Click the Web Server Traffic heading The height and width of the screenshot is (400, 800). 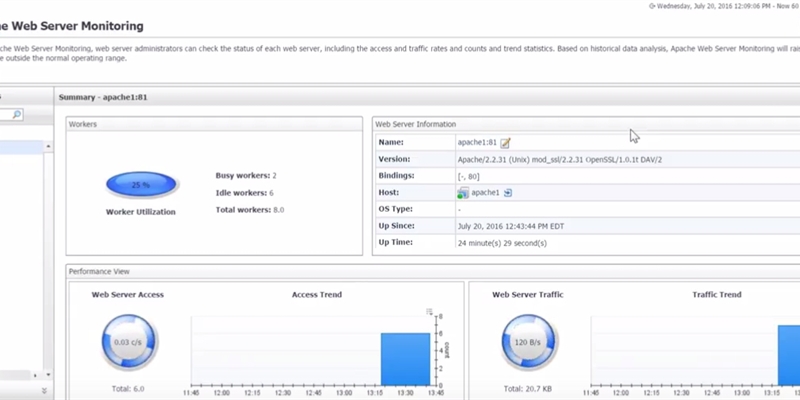click(x=528, y=294)
